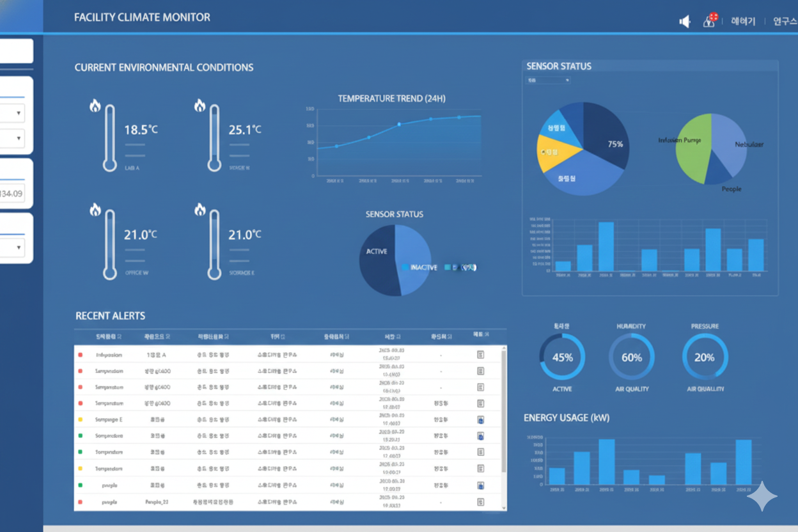Select the yellow slice in left pie chart
The height and width of the screenshot is (532, 798).
[554, 154]
